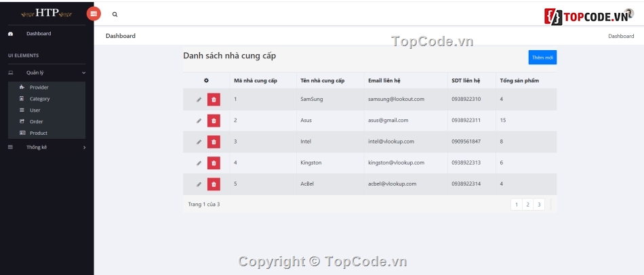Image resolution: width=644 pixels, height=275 pixels.
Task: Click the Tổng sản phẩm column header
Action: 519,81
